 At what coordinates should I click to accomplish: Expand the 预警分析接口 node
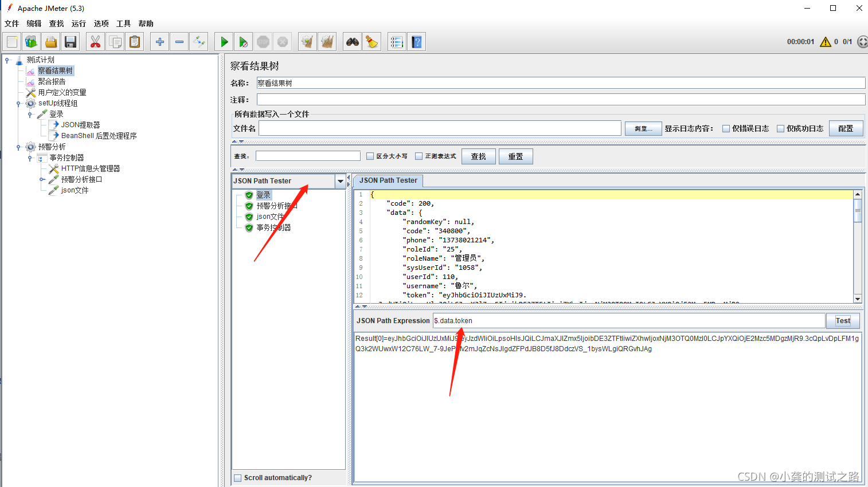pyautogui.click(x=42, y=179)
